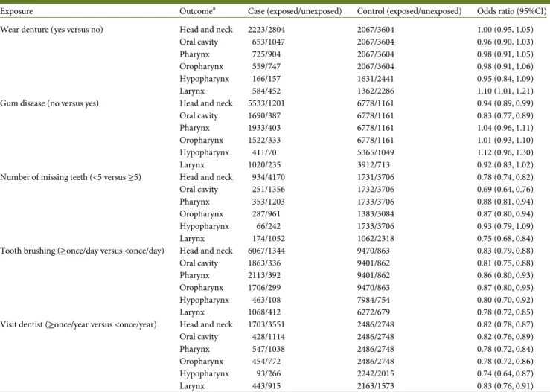Select case value 725/904
This screenshot has height=392, width=550.
[x=266, y=54]
